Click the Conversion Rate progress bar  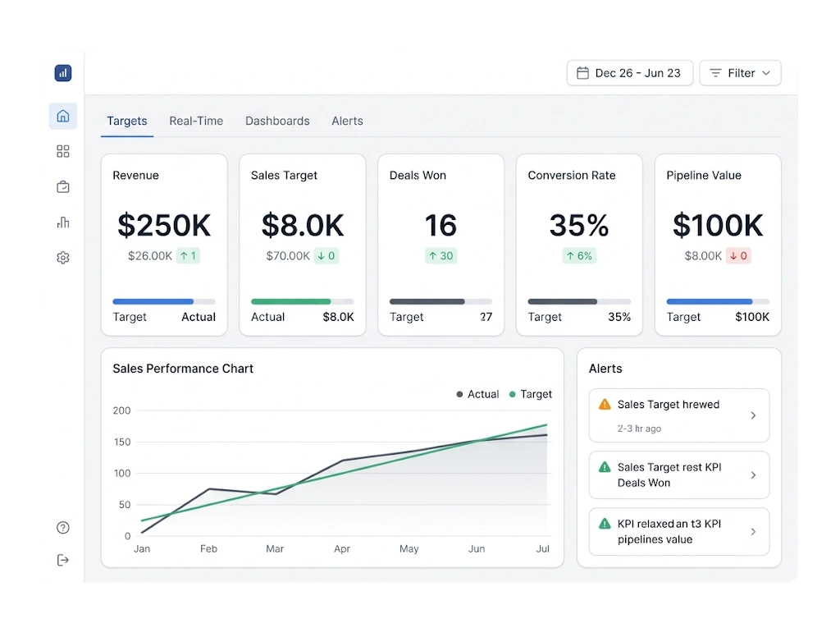click(x=579, y=301)
